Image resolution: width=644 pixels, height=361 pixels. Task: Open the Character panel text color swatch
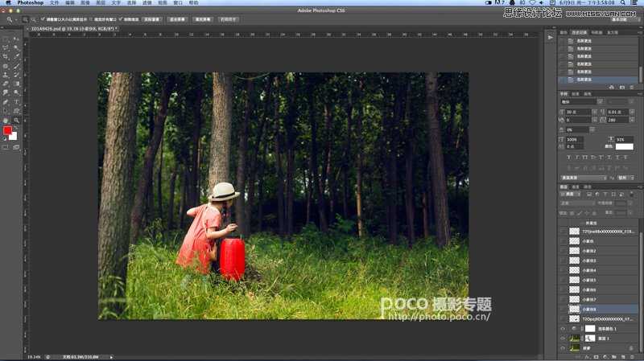click(625, 146)
